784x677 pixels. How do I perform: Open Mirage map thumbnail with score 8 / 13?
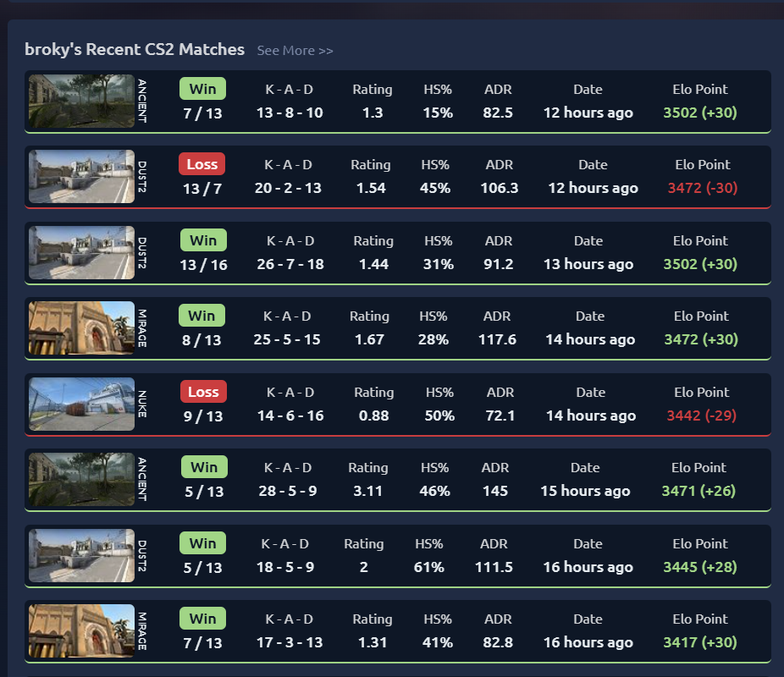81,327
